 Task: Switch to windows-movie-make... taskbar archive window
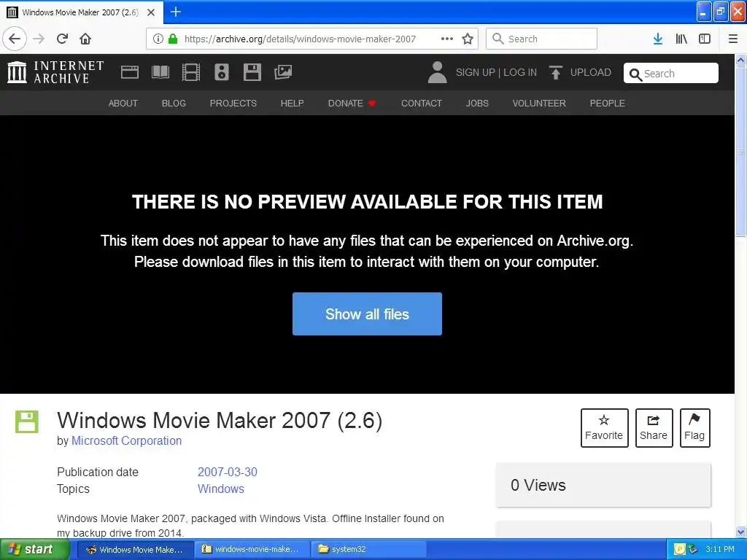coord(252,549)
